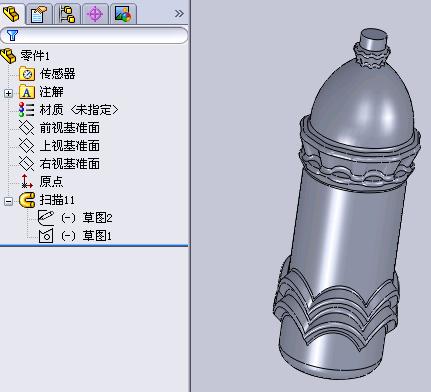Click the 原点 origin icon
Screen dimensions: 431x392
click(26, 181)
